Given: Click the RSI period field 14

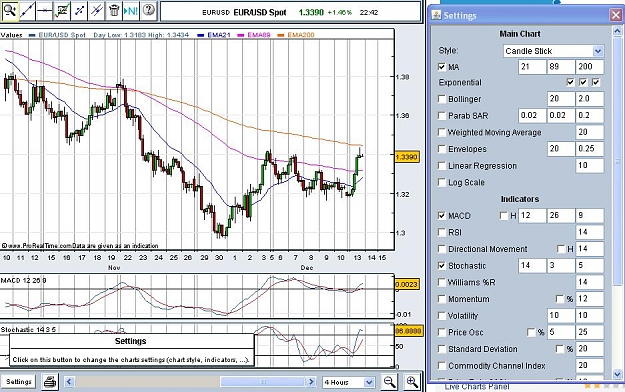Looking at the screenshot, I should pos(590,232).
